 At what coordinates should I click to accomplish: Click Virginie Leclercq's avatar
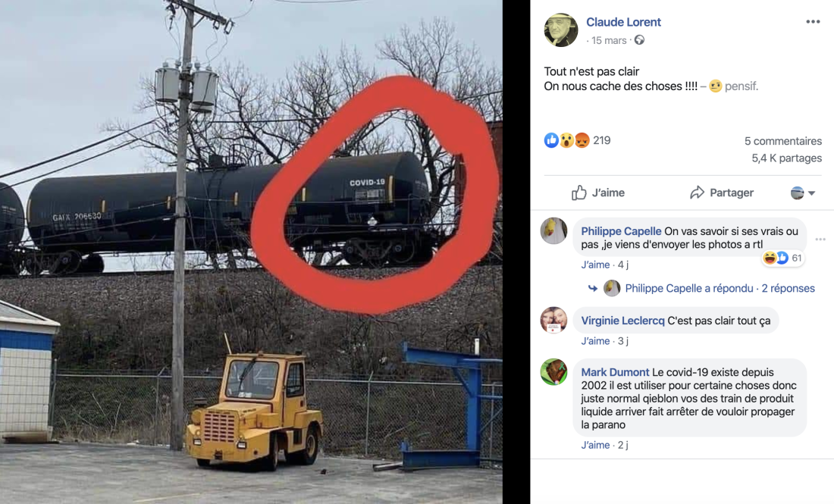point(553,320)
